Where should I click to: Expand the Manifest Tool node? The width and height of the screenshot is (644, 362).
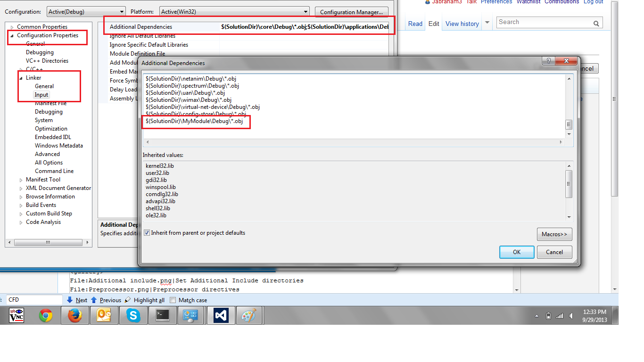coord(21,180)
